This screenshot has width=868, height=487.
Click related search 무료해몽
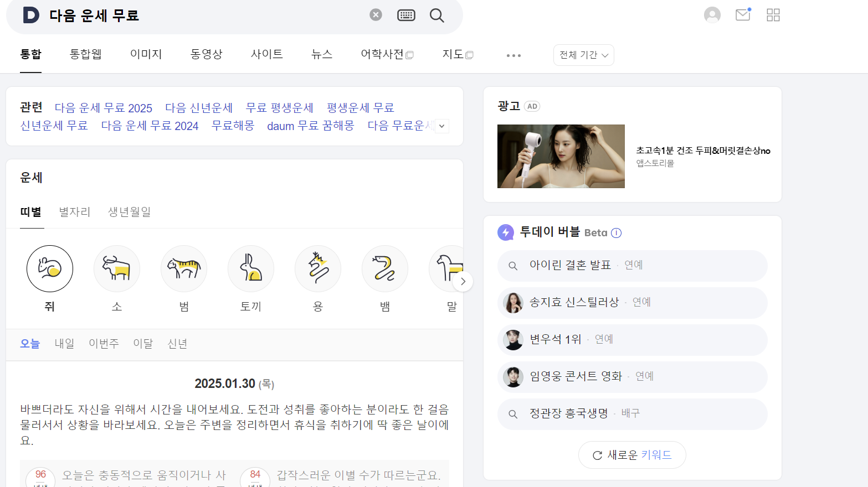click(x=233, y=126)
